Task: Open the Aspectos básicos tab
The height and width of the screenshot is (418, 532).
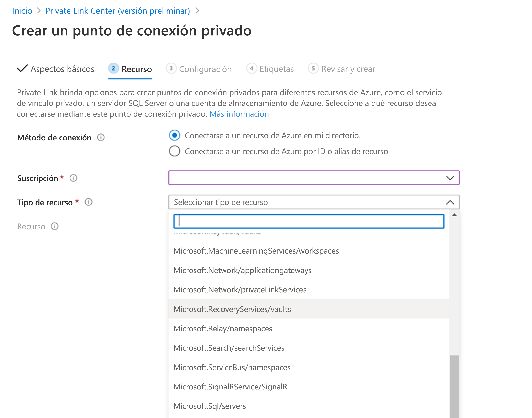Action: tap(56, 69)
